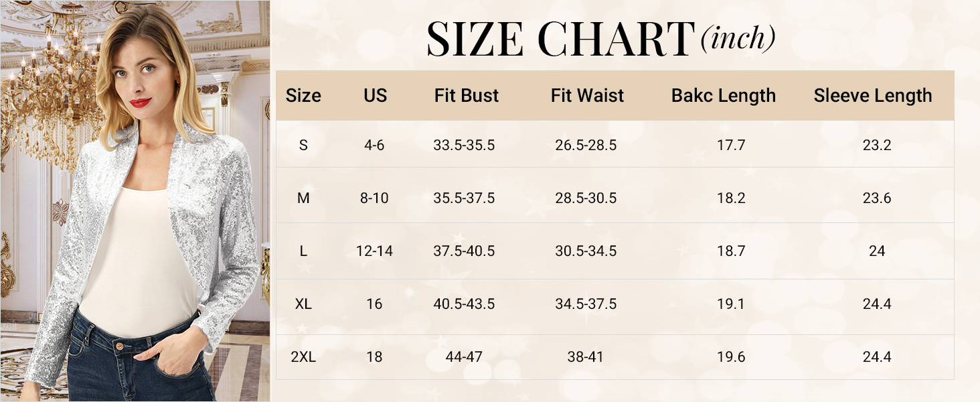Image resolution: width=980 pixels, height=402 pixels.
Task: Click the SIZE CHART title text
Action: click(x=560, y=39)
